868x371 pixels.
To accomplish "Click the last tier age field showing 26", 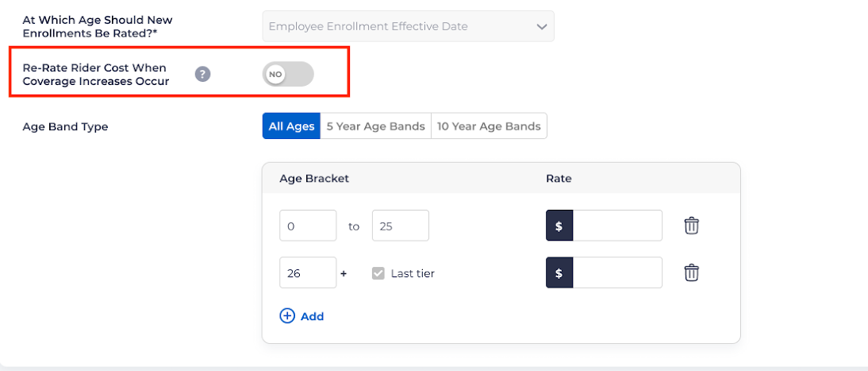I will coord(308,273).
